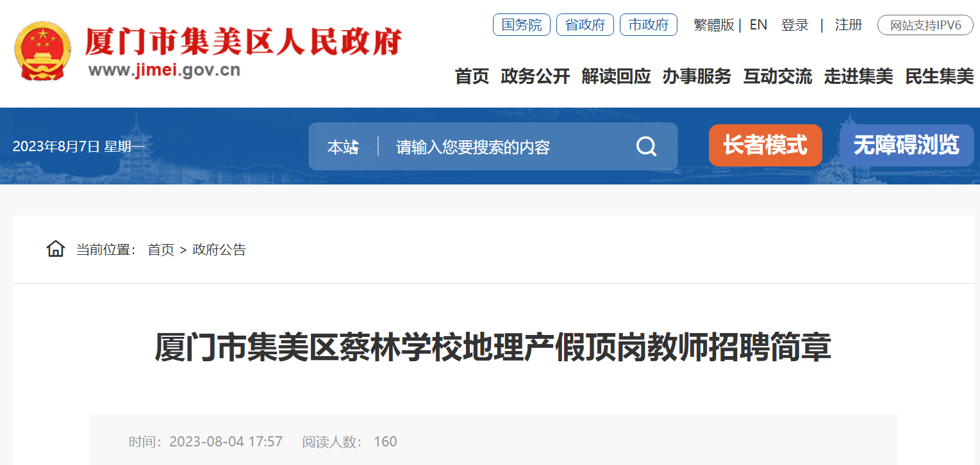Image resolution: width=980 pixels, height=465 pixels.
Task: Click 登录 to log in
Action: (x=795, y=25)
